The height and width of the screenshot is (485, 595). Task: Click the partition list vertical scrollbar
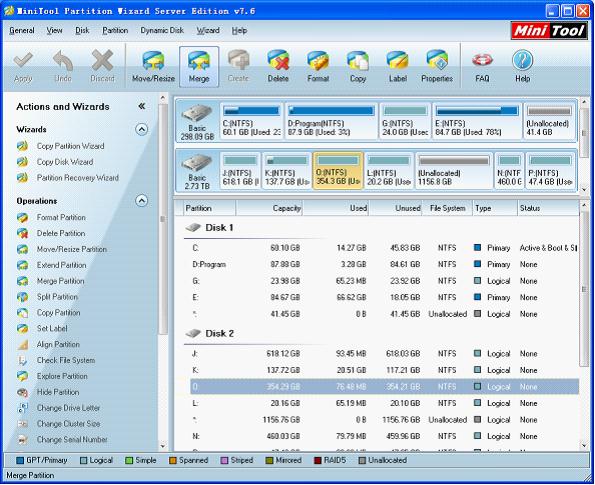pos(584,289)
